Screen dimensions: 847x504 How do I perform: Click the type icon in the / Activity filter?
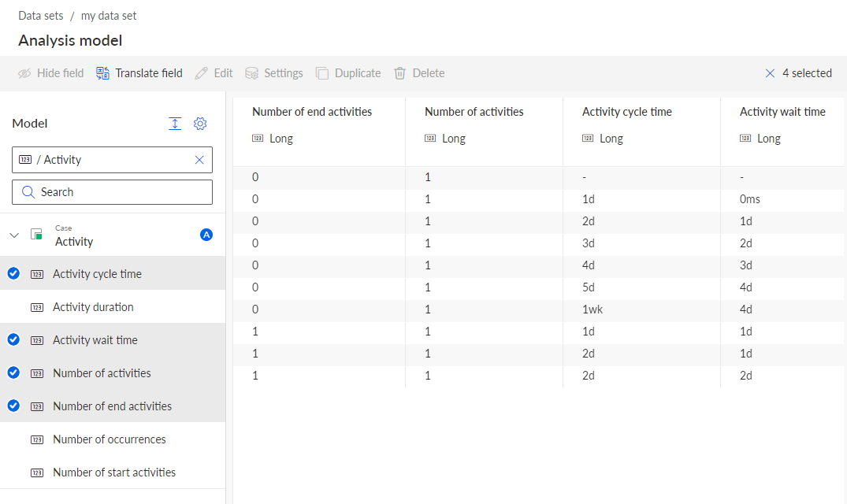(x=25, y=160)
